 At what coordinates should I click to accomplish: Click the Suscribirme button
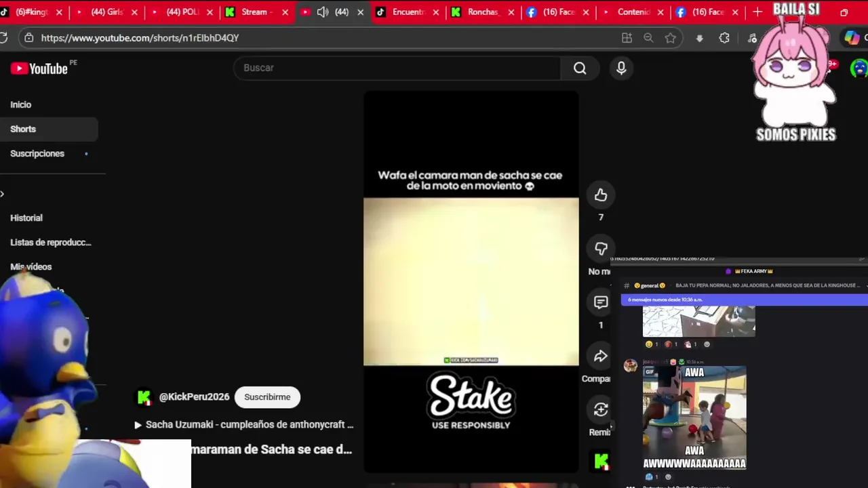pyautogui.click(x=267, y=397)
